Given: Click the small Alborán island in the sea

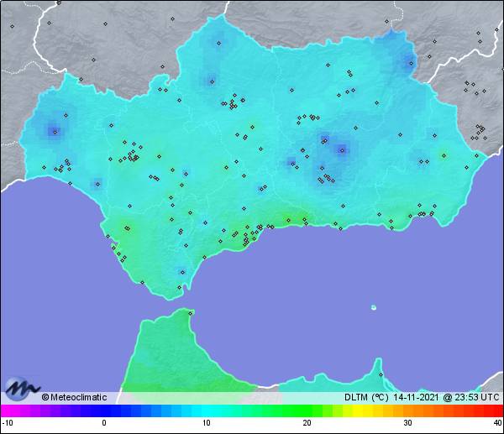Looking at the screenshot, I should tap(374, 307).
